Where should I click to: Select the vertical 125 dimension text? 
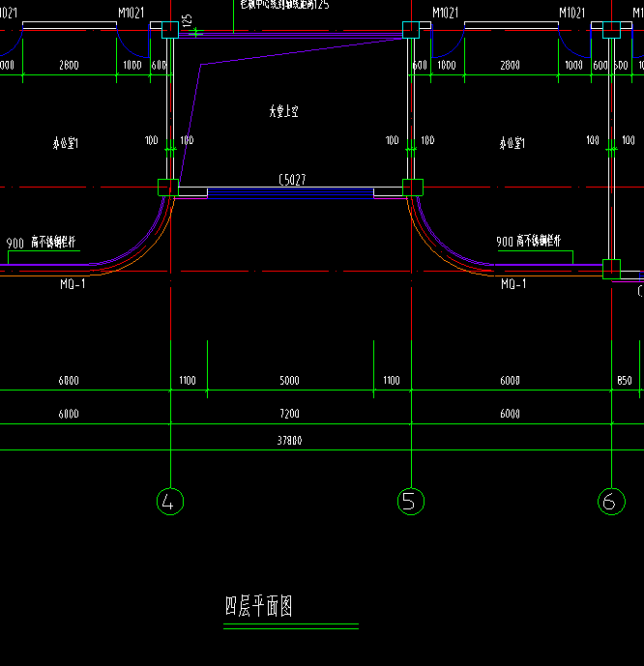pyautogui.click(x=188, y=21)
